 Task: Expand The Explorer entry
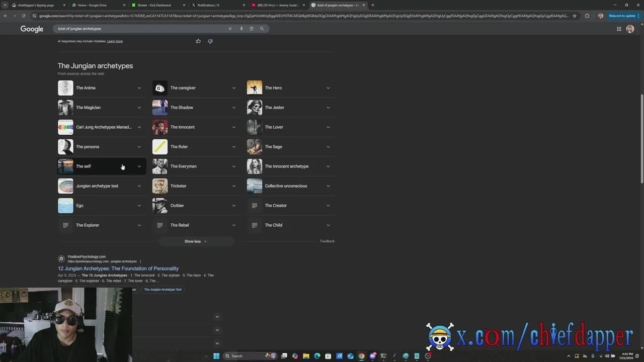[139, 225]
